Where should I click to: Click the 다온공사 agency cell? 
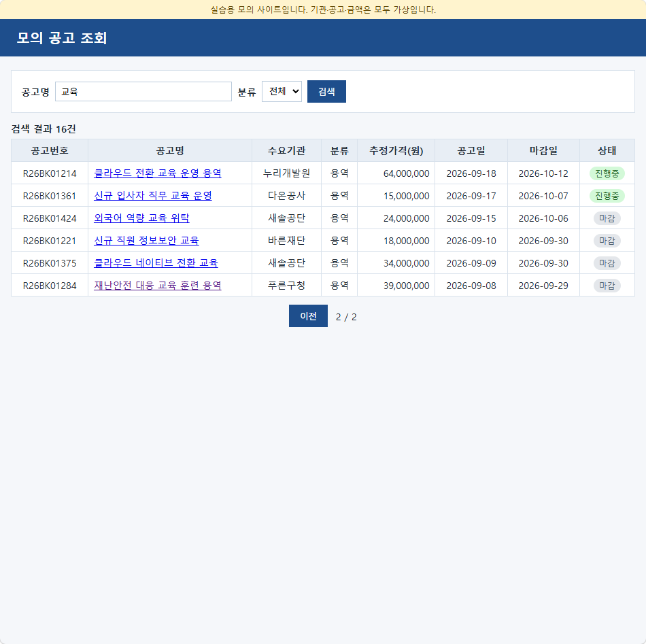click(286, 196)
